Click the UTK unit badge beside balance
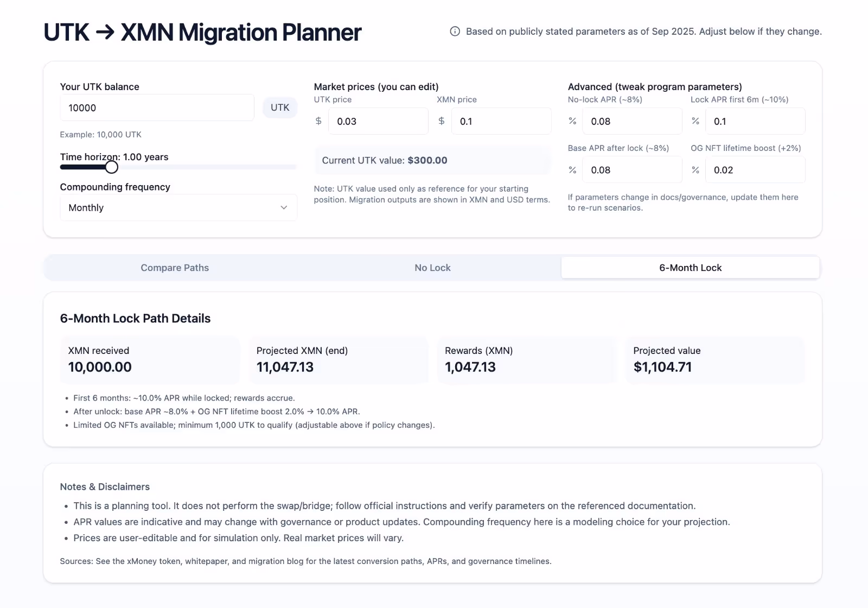The width and height of the screenshot is (868, 608). pos(280,107)
